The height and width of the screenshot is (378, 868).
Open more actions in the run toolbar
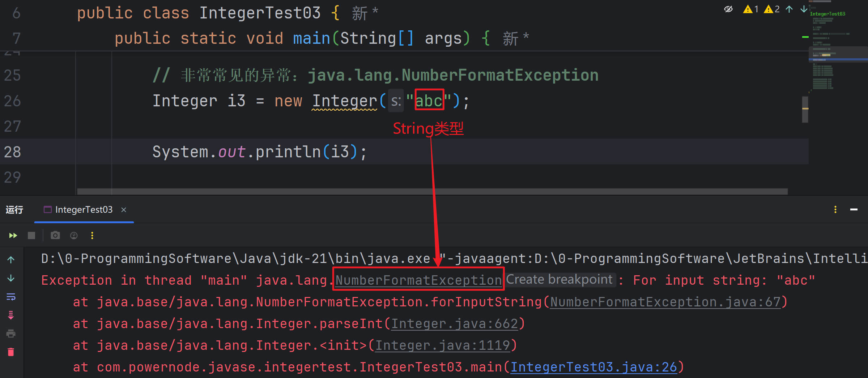[92, 235]
